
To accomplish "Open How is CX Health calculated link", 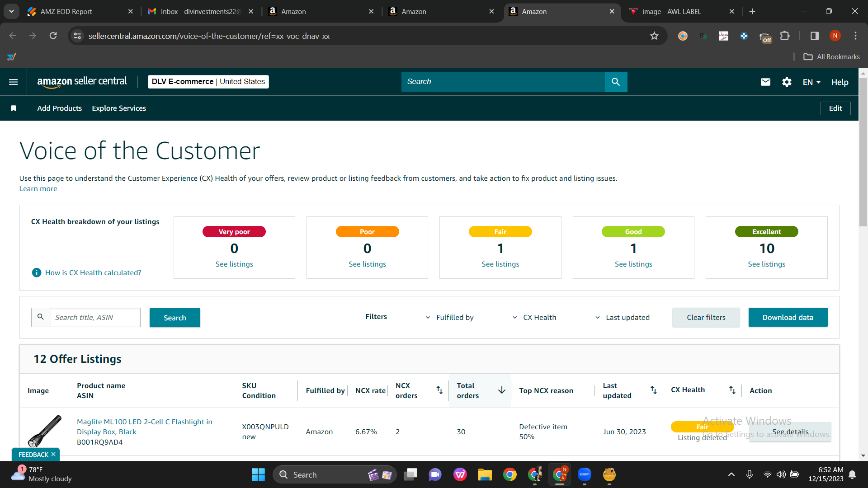I will (x=93, y=273).
